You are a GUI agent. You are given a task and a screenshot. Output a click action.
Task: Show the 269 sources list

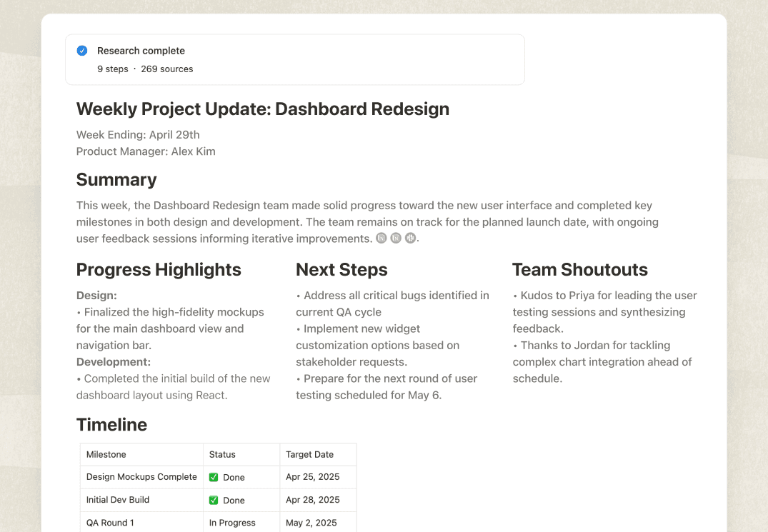[x=167, y=69]
